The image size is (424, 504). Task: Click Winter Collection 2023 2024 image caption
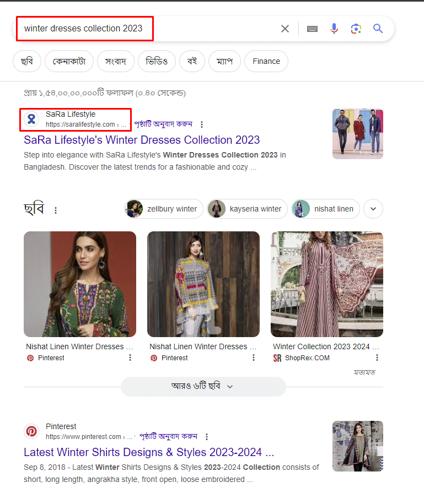[326, 346]
